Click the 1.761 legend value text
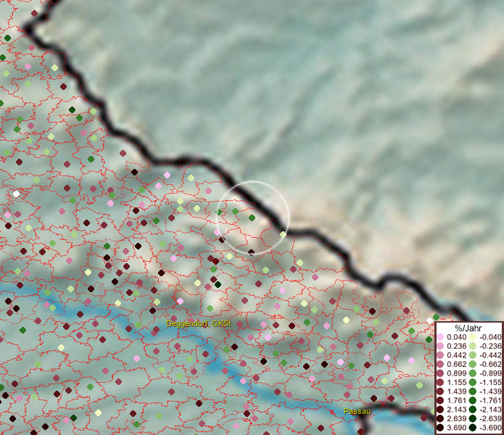 456,400
